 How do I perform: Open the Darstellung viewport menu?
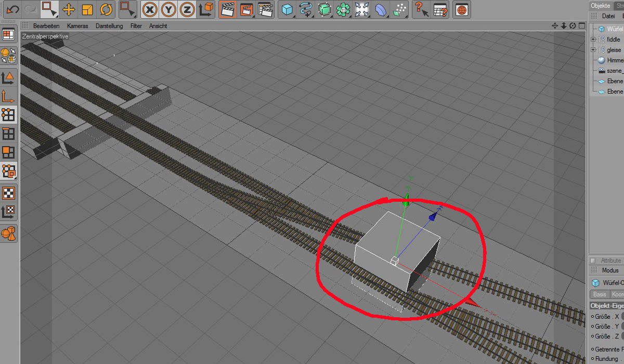pyautogui.click(x=109, y=26)
